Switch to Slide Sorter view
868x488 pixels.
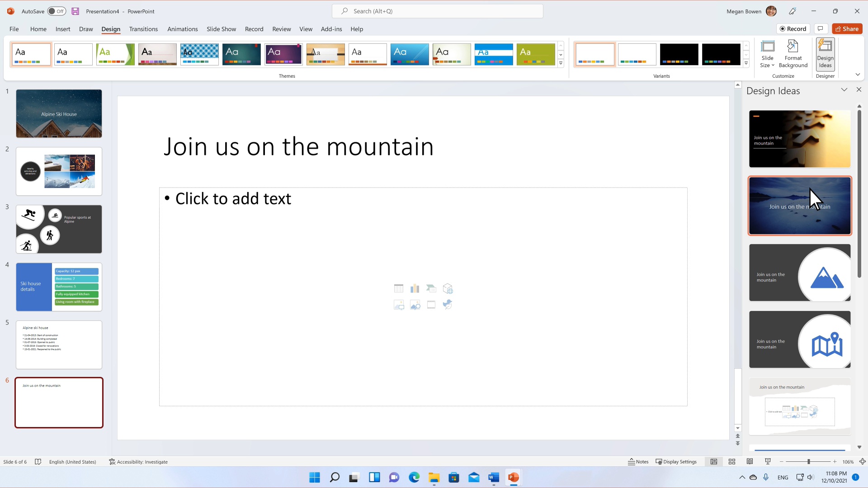(x=731, y=461)
